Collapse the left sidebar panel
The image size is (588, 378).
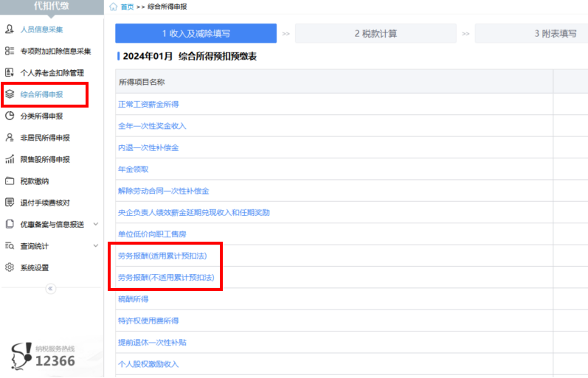click(51, 288)
